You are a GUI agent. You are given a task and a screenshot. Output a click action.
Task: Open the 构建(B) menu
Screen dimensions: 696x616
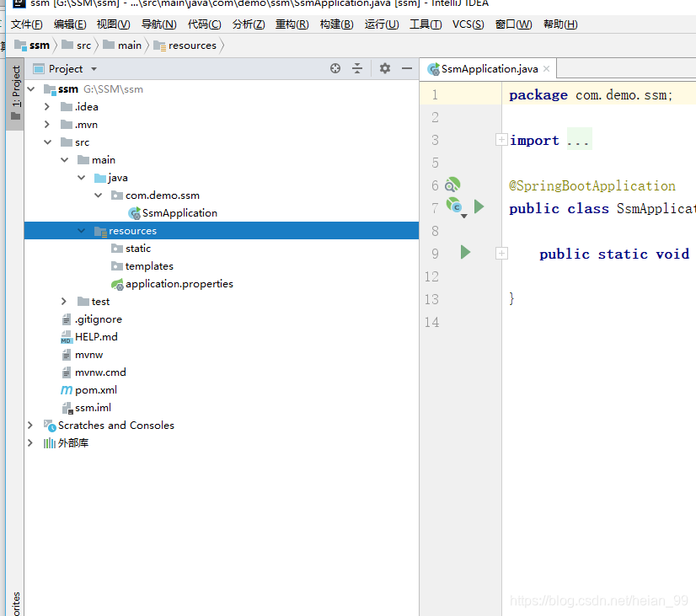coord(336,24)
